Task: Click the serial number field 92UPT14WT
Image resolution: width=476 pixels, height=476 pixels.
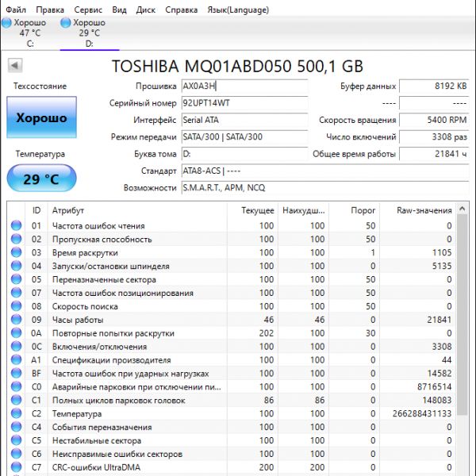Action: tap(243, 104)
